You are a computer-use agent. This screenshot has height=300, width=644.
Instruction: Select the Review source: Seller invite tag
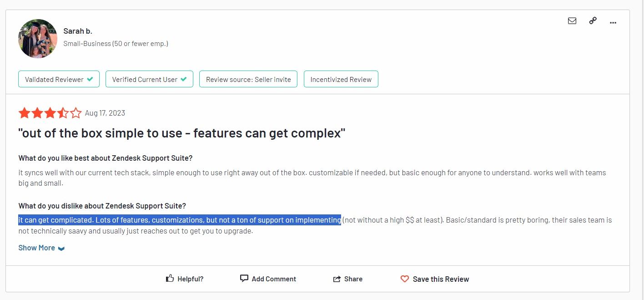(x=248, y=79)
